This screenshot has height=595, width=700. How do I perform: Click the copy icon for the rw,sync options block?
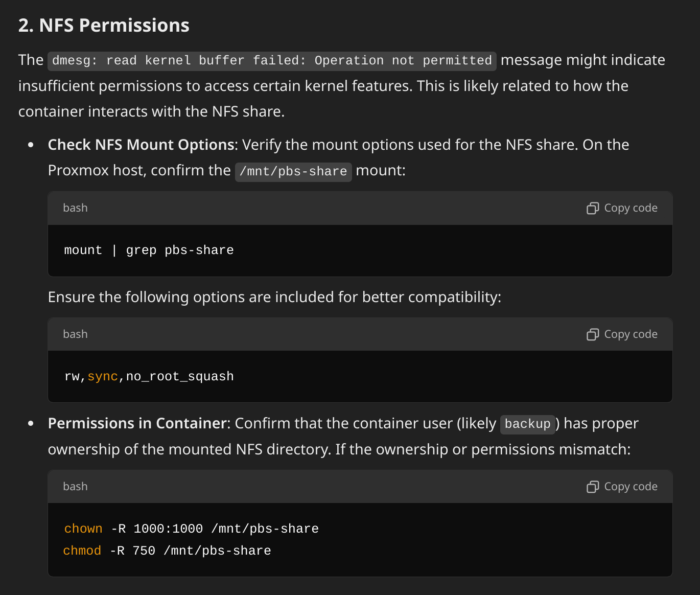pos(592,334)
